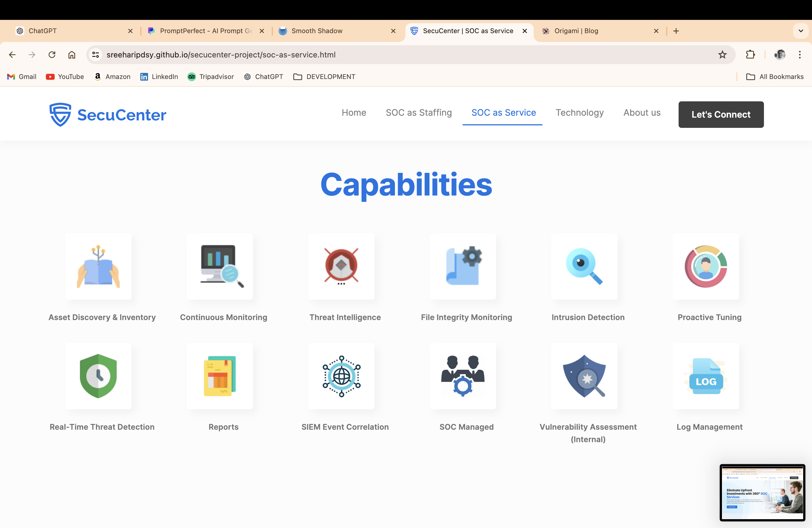Click the Threat Intelligence hacker icon
Image resolution: width=812 pixels, height=528 pixels.
[x=341, y=266]
